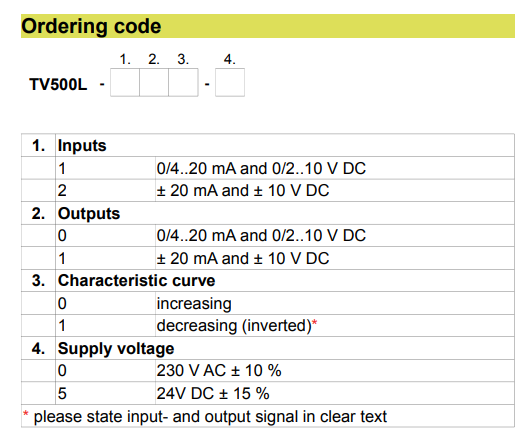
Task: Click the second ordering code box
Action: point(154,83)
